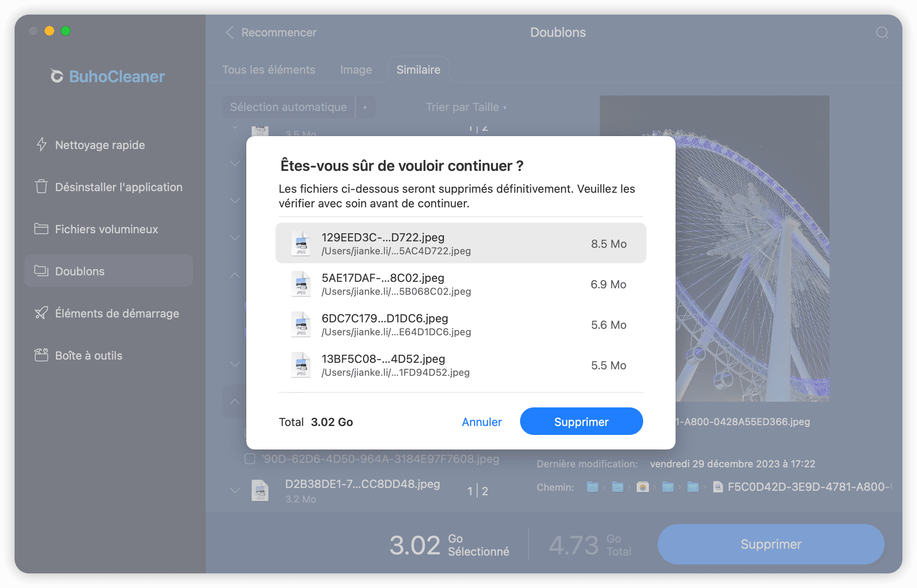Click the Éléments de démarrage rocket icon
Image resolution: width=917 pixels, height=588 pixels.
click(x=41, y=313)
